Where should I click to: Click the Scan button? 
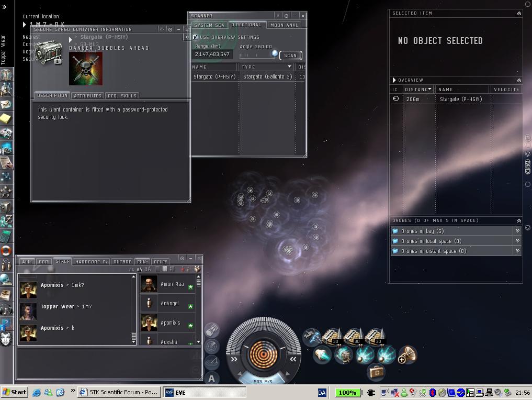tap(290, 55)
